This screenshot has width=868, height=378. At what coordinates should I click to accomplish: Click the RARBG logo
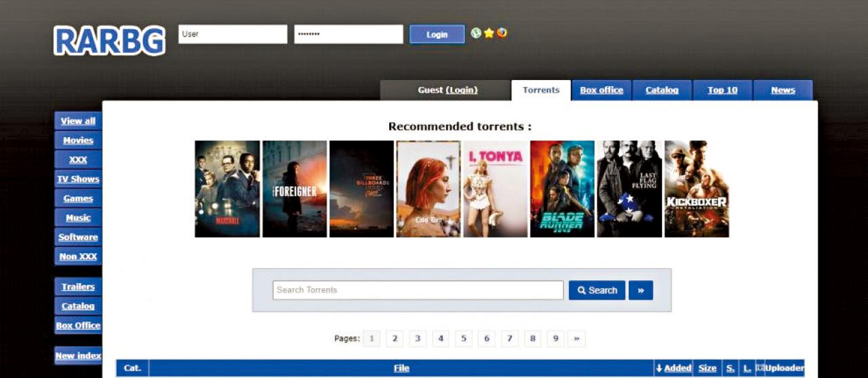(110, 40)
